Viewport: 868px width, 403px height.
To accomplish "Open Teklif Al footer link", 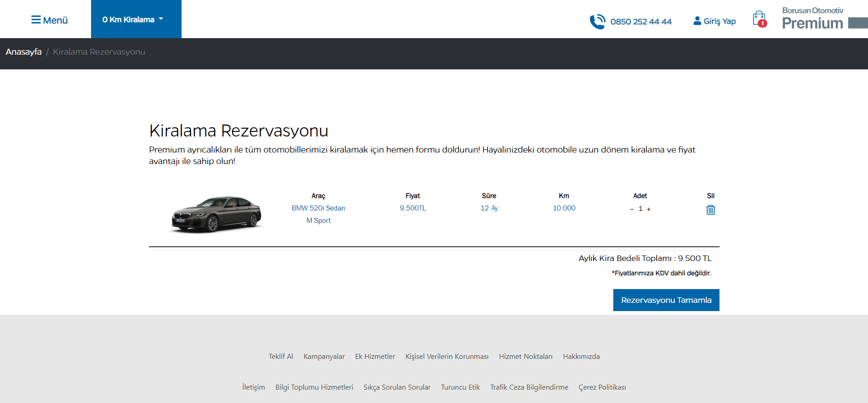I will click(281, 357).
